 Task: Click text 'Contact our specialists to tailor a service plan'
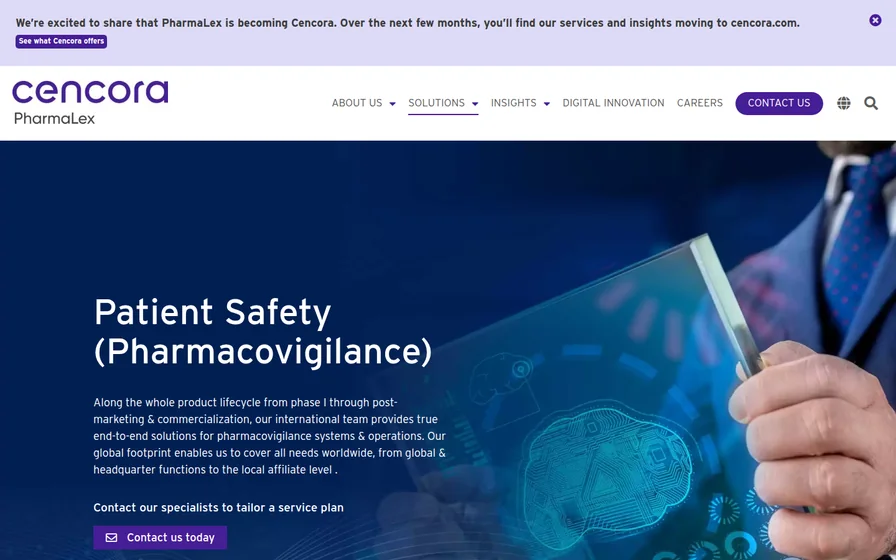[218, 507]
